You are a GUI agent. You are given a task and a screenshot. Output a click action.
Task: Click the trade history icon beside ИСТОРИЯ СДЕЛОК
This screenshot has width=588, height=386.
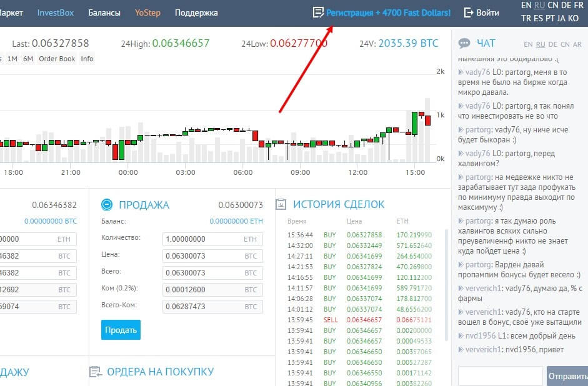point(281,204)
